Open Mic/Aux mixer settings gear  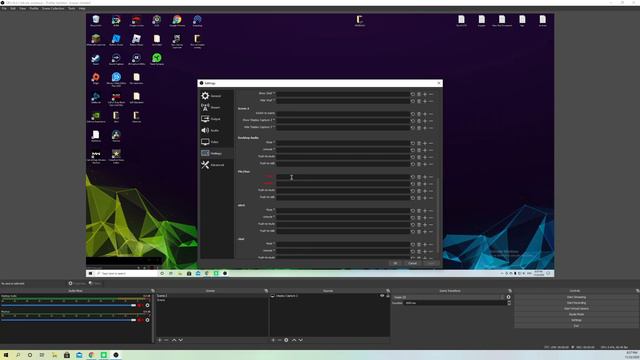pyautogui.click(x=147, y=320)
